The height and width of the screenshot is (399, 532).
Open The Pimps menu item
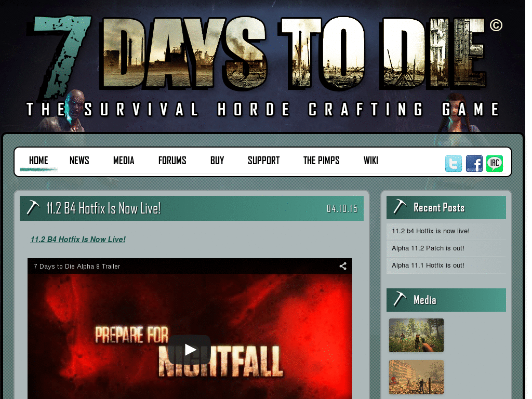pyautogui.click(x=321, y=160)
